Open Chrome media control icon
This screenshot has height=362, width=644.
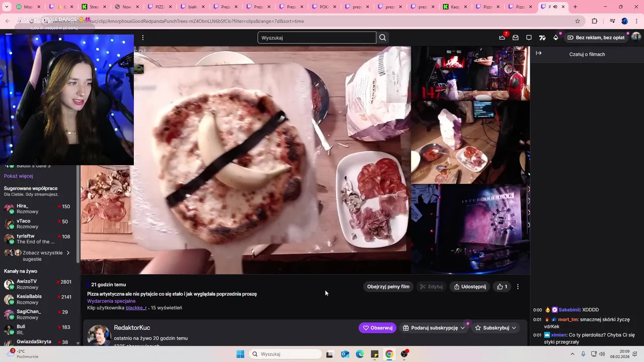pyautogui.click(x=612, y=21)
